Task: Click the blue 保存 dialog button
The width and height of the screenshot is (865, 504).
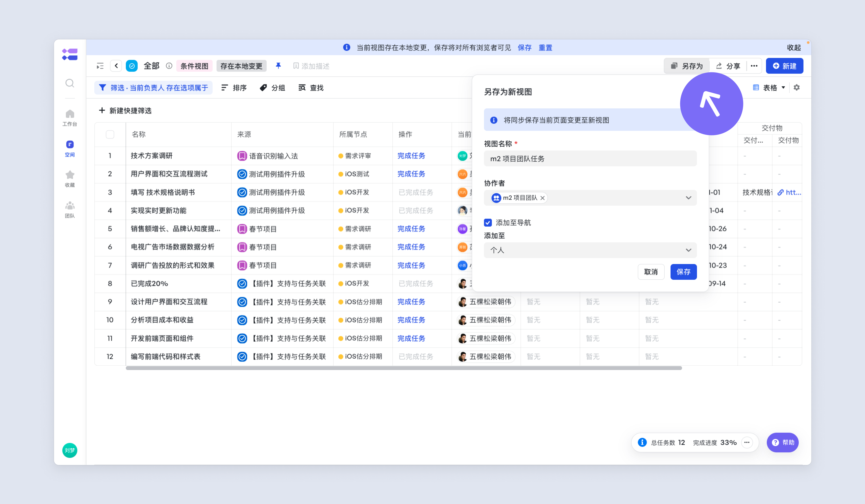Action: [683, 272]
